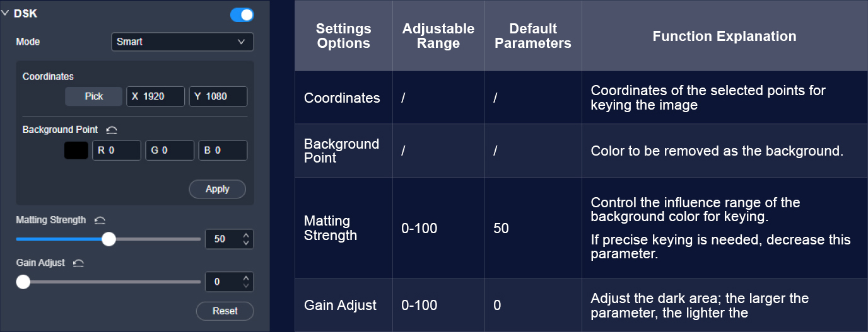Increase Matting Strength with the up arrow
Screen dimensions: 868x332
(246, 235)
